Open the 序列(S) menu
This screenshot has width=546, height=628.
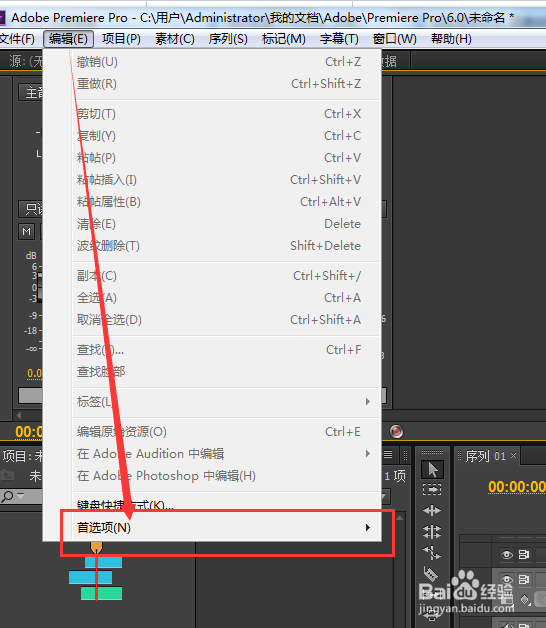click(x=228, y=39)
